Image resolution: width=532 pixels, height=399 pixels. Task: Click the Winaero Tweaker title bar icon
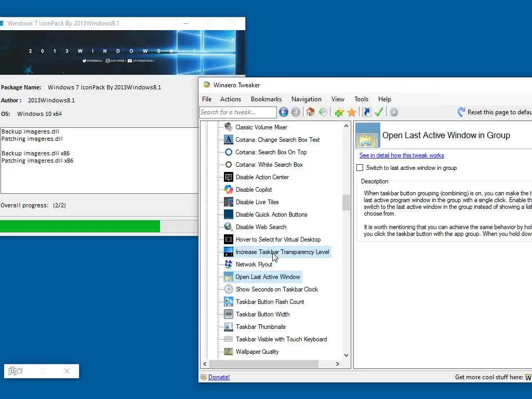click(206, 85)
